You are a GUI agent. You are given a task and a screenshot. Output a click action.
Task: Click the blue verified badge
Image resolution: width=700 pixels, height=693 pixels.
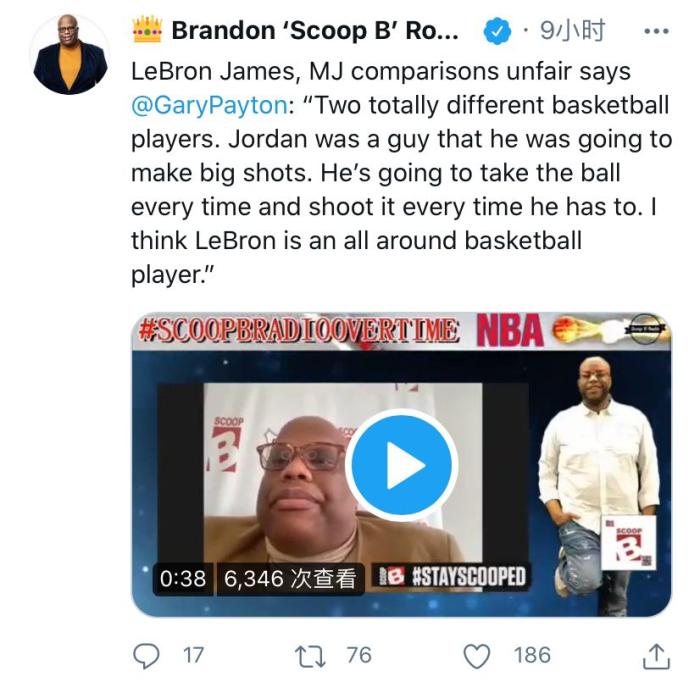497,31
